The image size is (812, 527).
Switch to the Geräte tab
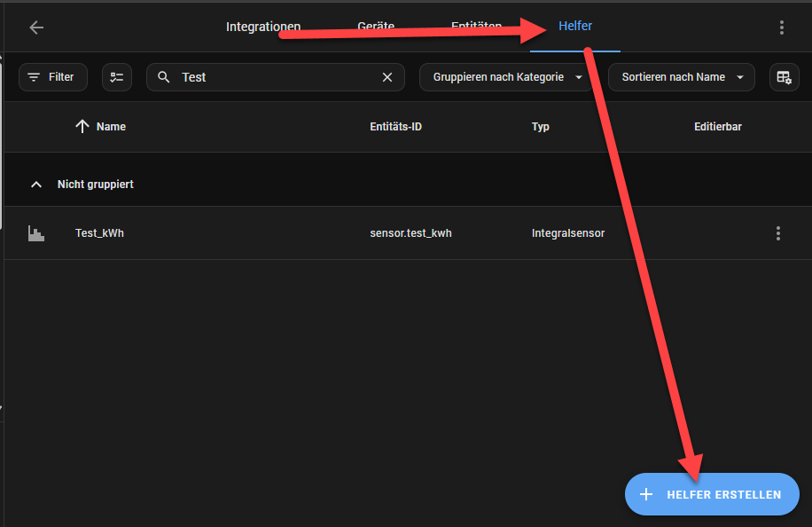pos(376,27)
